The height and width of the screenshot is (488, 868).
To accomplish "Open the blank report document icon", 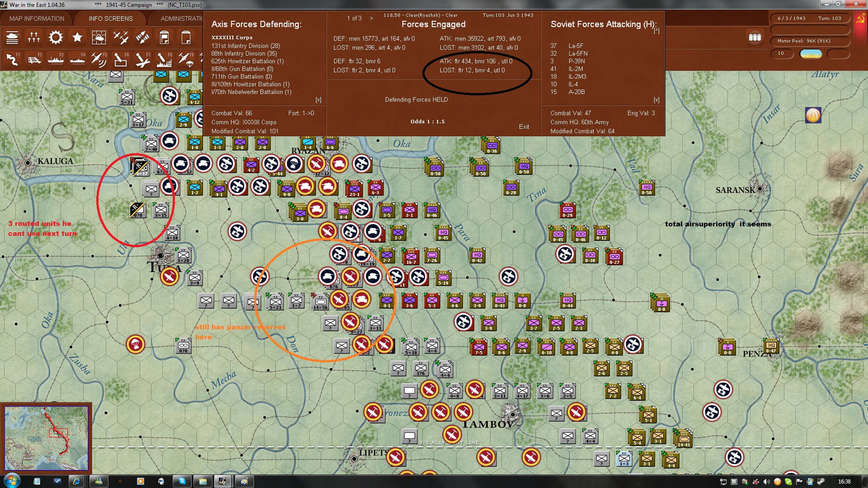I will tap(186, 38).
